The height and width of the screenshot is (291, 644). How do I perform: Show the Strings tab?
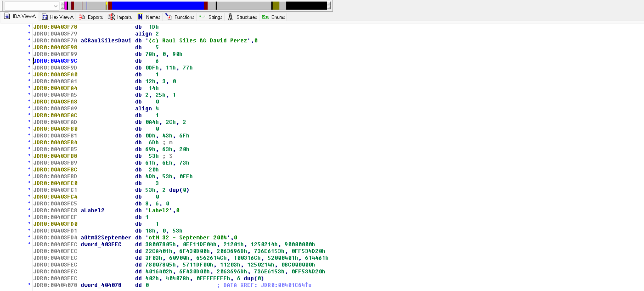211,17
